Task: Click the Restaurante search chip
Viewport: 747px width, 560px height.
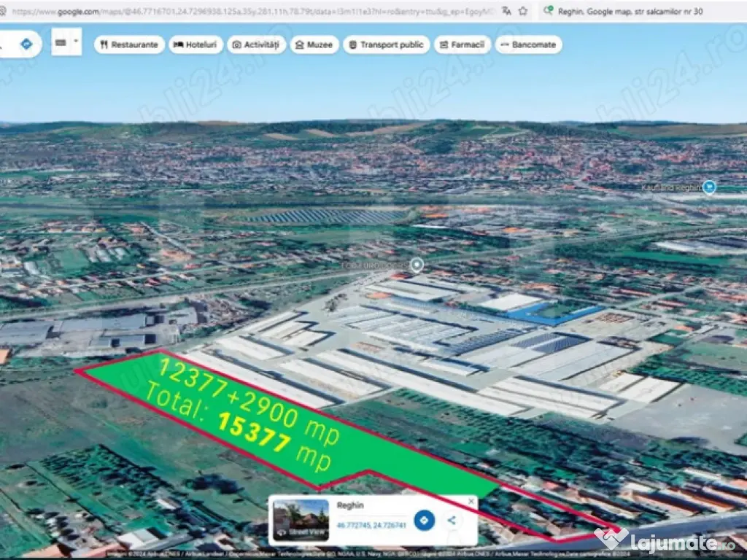Action: 128,44
